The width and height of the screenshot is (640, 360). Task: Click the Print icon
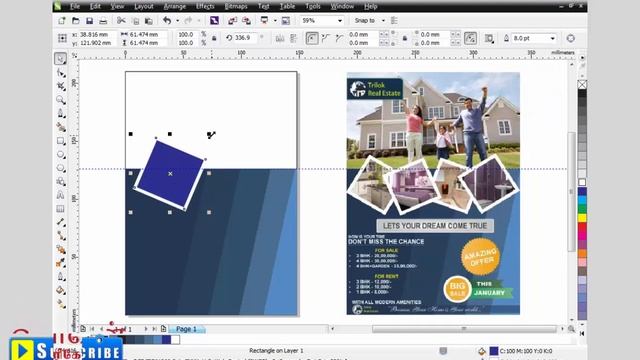(x=103, y=20)
